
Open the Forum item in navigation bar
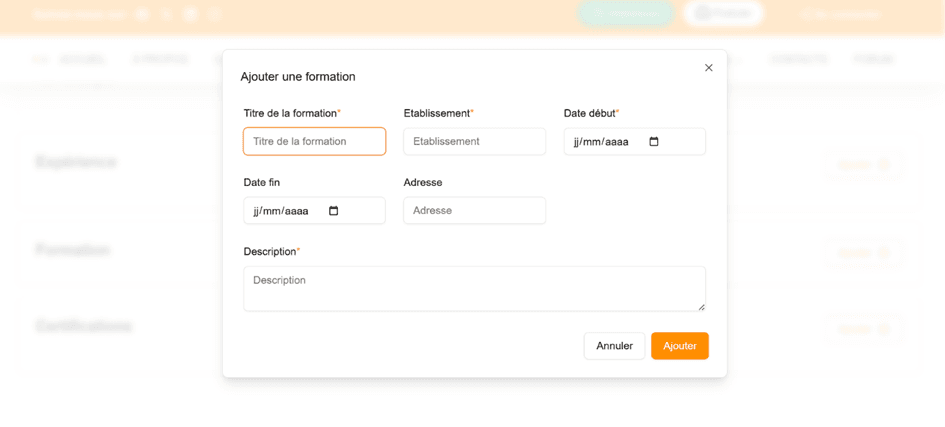click(874, 60)
